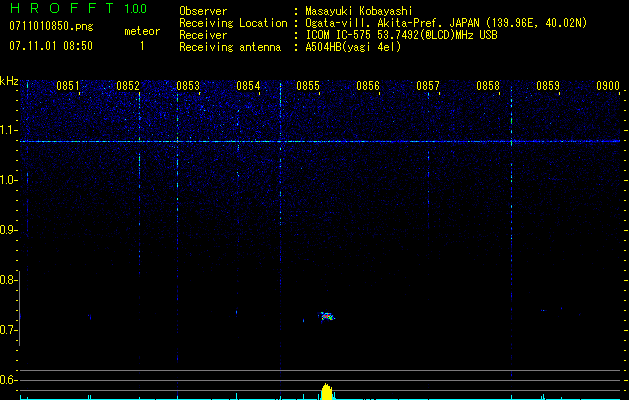Screen dimensions: 629x400
Task: Click the meteor count value 1
Action: tap(142, 46)
